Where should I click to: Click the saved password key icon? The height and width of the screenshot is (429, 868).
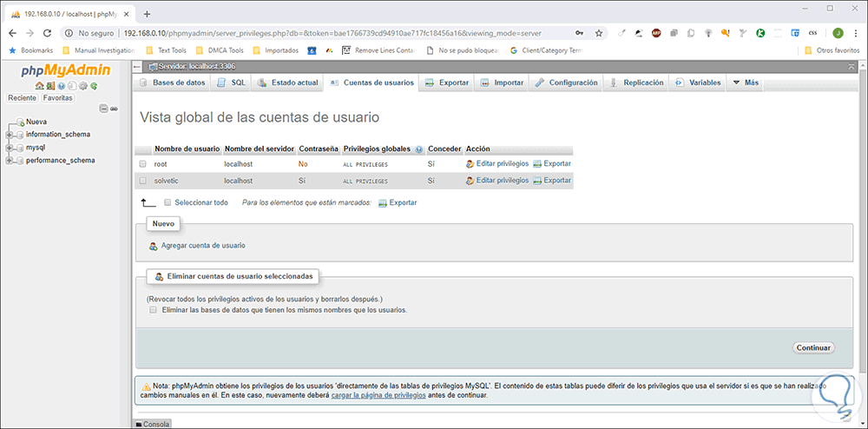pyautogui.click(x=579, y=33)
